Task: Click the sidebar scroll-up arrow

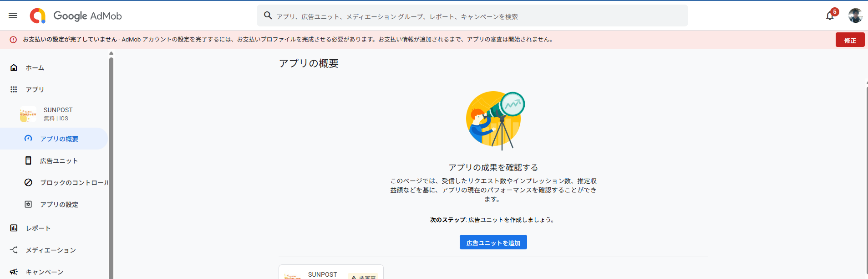Action: click(x=111, y=53)
